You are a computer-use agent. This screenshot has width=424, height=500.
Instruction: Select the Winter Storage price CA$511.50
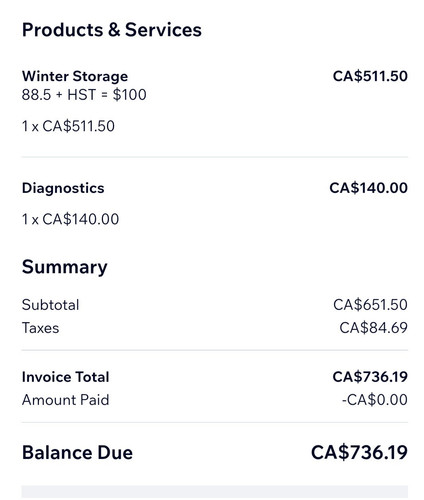pyautogui.click(x=370, y=76)
